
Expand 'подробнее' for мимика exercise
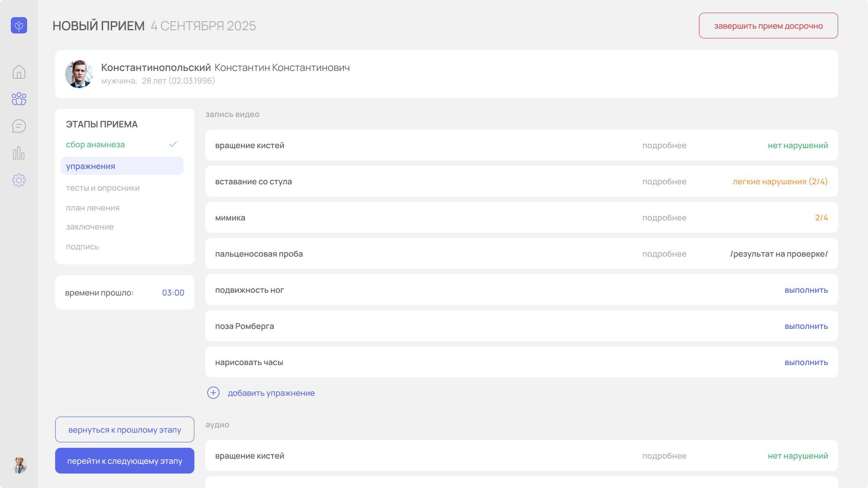(664, 218)
